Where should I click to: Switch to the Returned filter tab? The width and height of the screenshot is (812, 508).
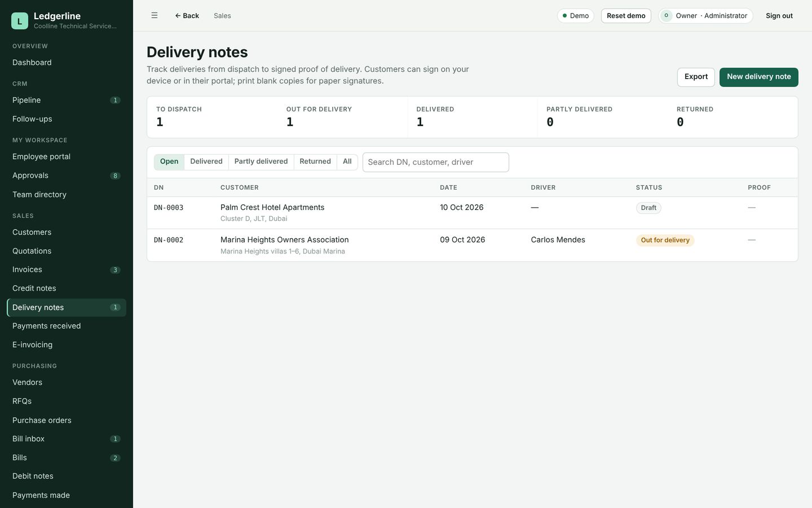click(315, 162)
